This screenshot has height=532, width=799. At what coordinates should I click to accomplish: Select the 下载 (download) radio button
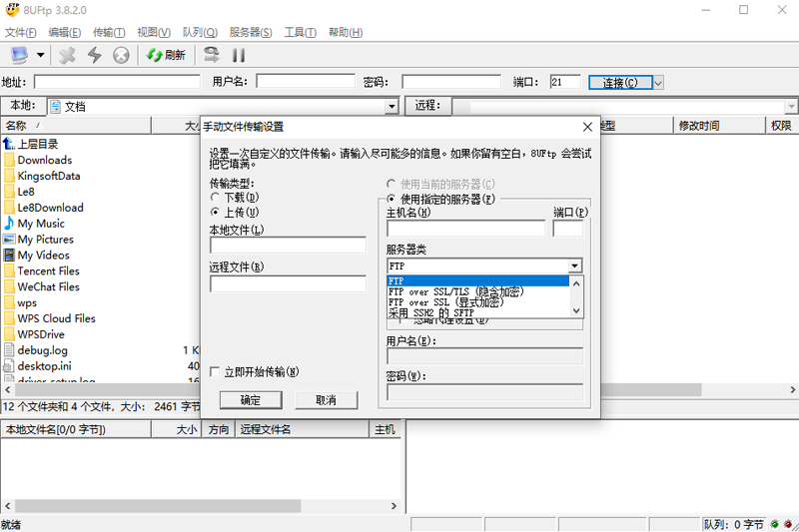(x=215, y=198)
